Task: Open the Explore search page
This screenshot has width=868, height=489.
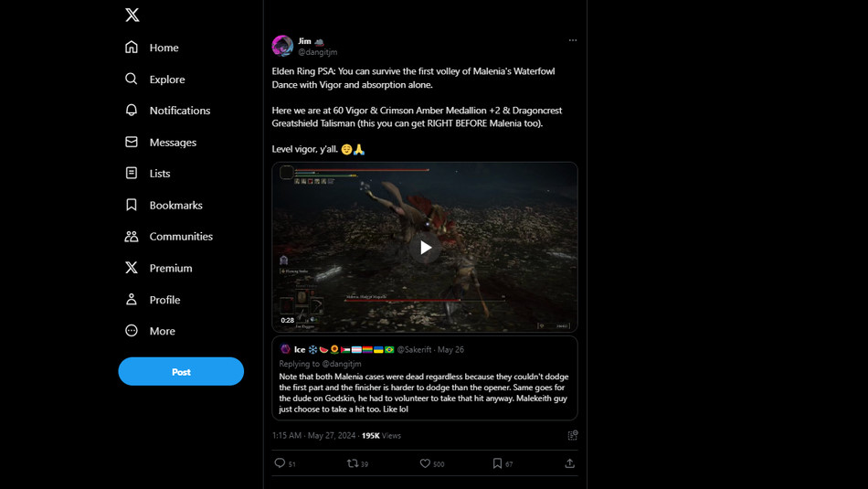Action: 155,80
